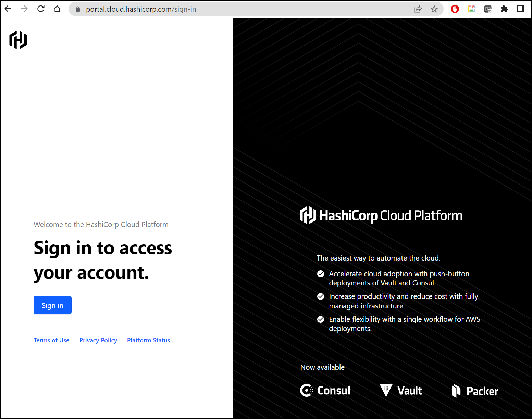
Task: Share this page using the share icon
Action: click(x=418, y=9)
